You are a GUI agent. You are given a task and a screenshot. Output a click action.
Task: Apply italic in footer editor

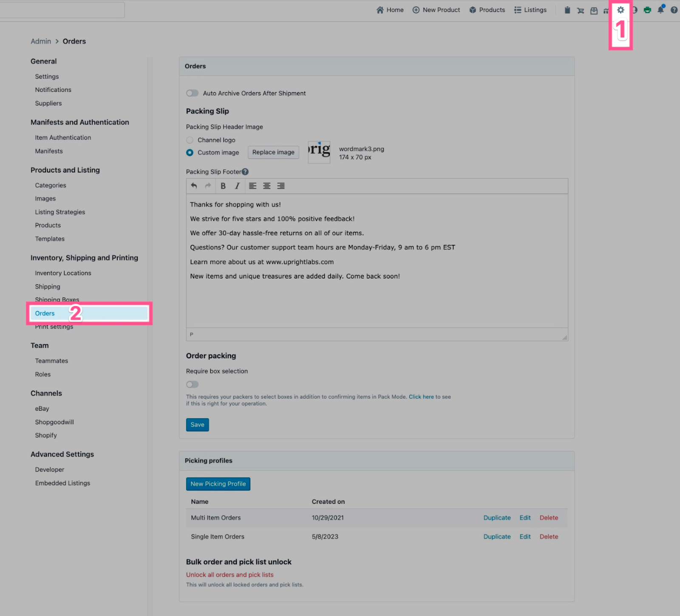pyautogui.click(x=237, y=186)
